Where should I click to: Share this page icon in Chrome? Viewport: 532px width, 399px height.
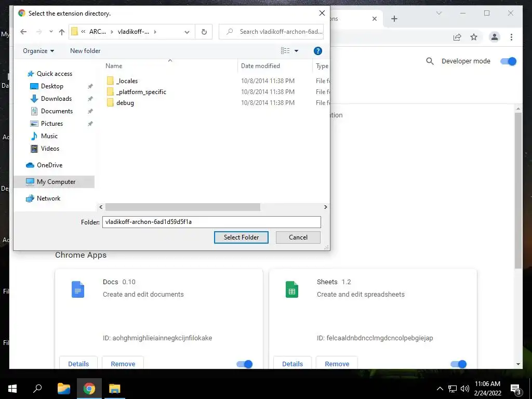457,37
